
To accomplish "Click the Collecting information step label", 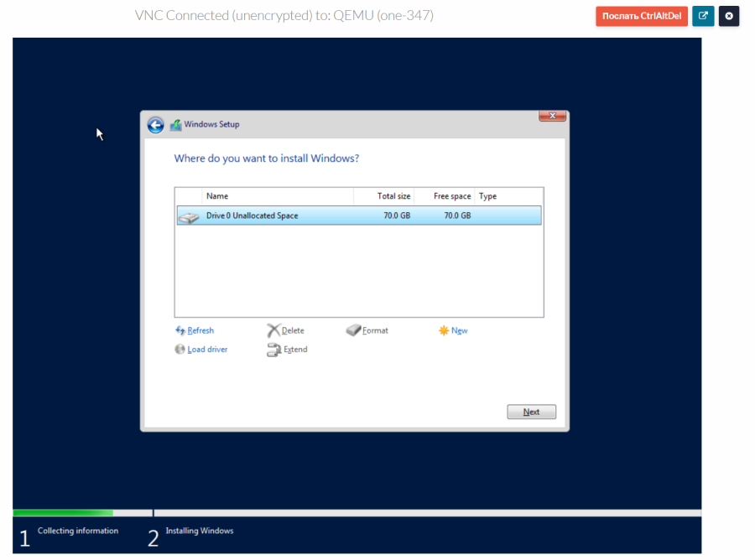I will click(x=78, y=531).
